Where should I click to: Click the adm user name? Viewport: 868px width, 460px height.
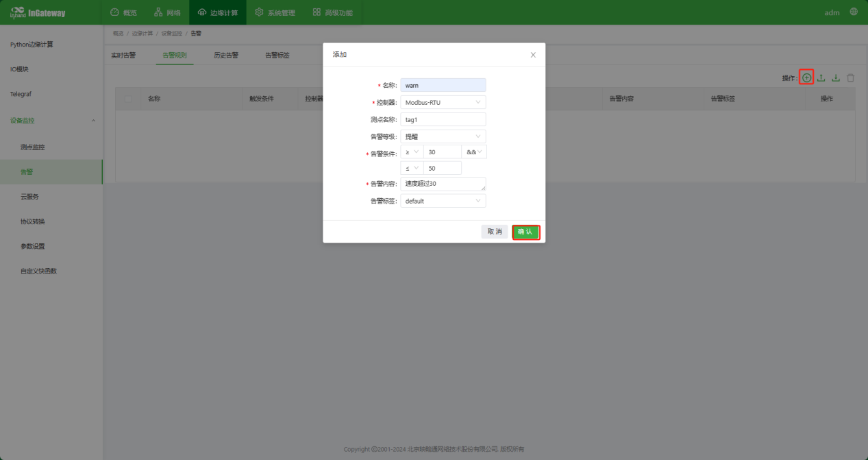pos(832,12)
